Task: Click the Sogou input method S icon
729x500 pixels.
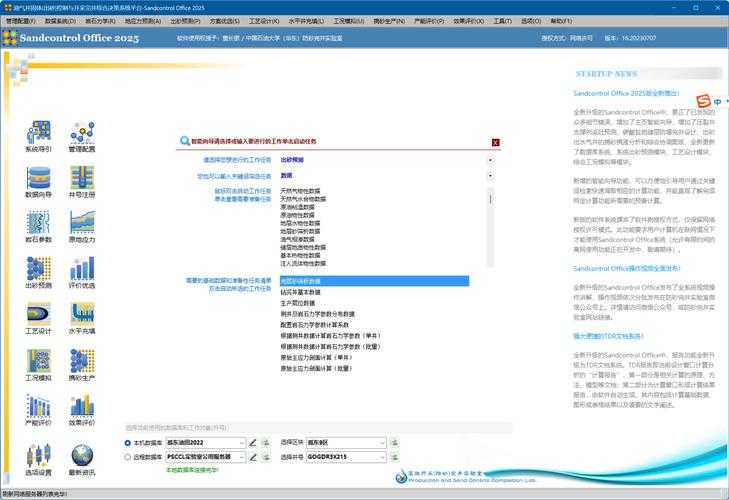Action: 703,101
